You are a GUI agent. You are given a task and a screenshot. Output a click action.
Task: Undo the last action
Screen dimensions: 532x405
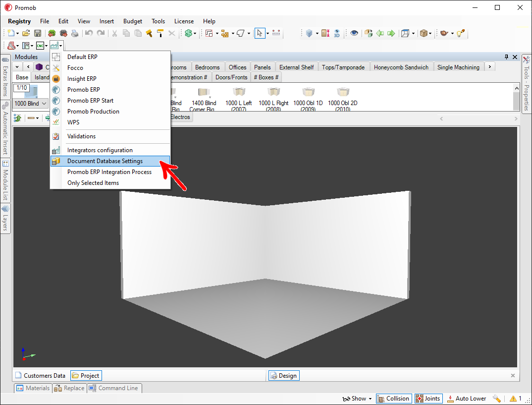point(89,33)
